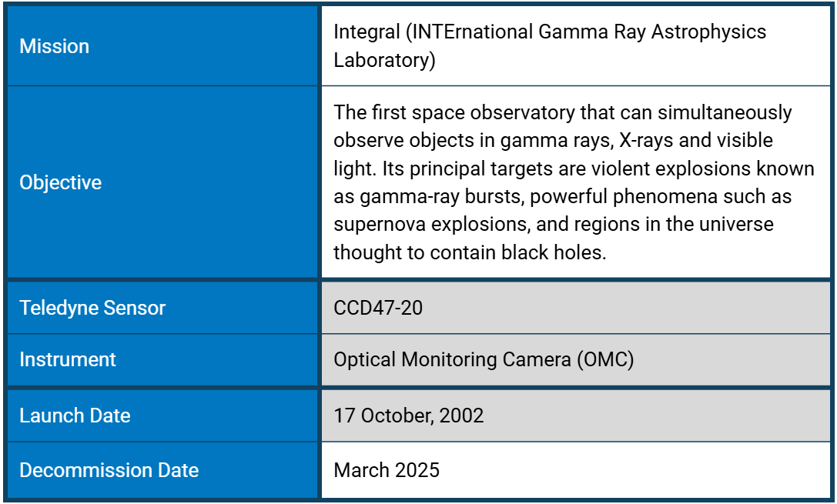Click the 17 October launch date value
837x504 pixels.
tap(409, 416)
